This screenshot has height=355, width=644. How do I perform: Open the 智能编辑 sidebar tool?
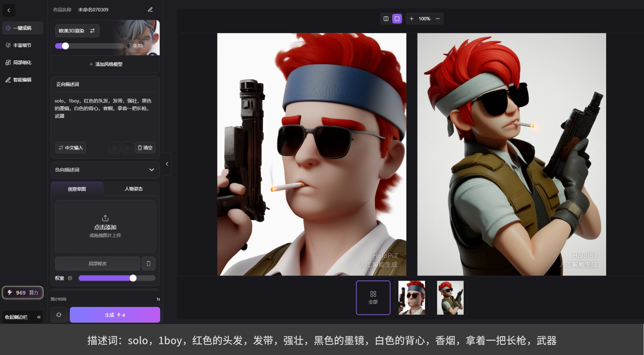23,80
